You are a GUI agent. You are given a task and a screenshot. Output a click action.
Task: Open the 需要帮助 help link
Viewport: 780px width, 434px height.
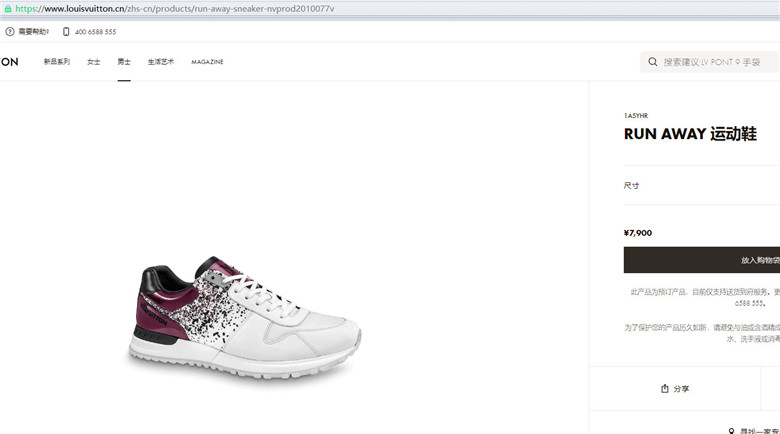click(x=33, y=31)
